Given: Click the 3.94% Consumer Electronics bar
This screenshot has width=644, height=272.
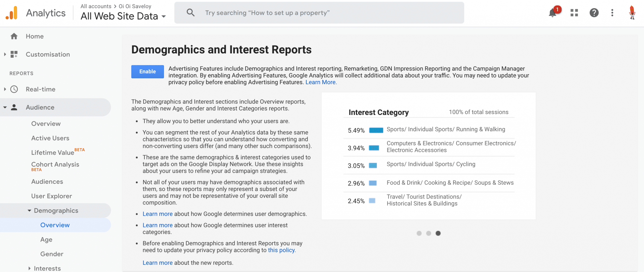Looking at the screenshot, I should 374,148.
